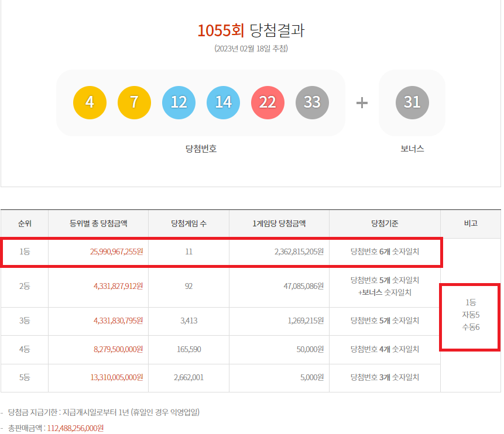Click per-game prize 5,000원

click(x=312, y=377)
